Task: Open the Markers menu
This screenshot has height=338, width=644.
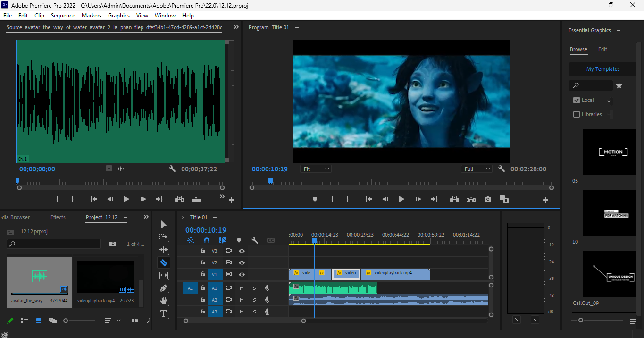Action: coord(92,16)
